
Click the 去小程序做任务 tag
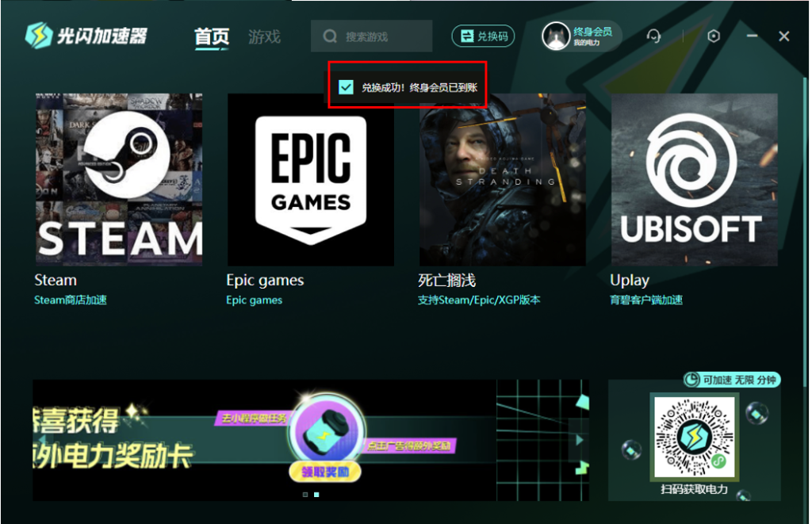point(254,418)
